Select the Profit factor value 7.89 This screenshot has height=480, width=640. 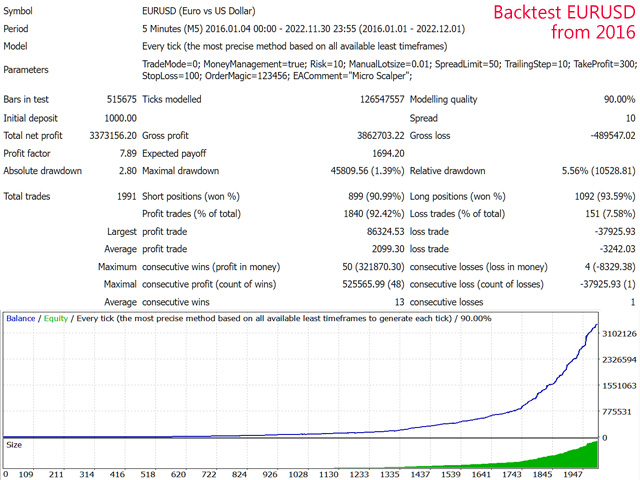[128, 153]
